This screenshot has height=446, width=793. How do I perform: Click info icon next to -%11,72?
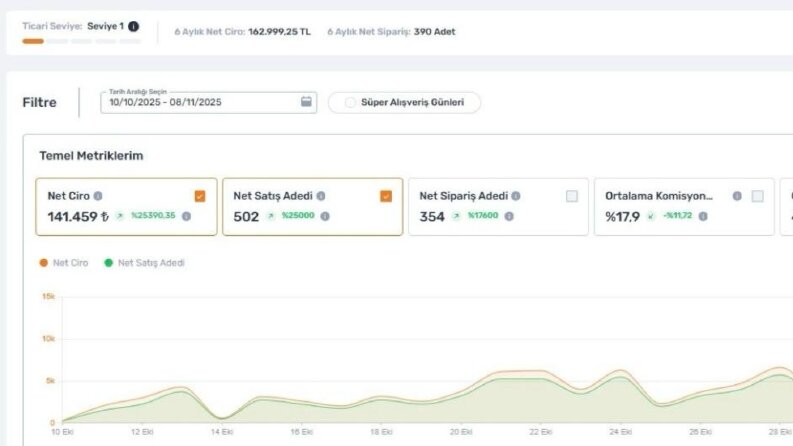click(x=703, y=216)
